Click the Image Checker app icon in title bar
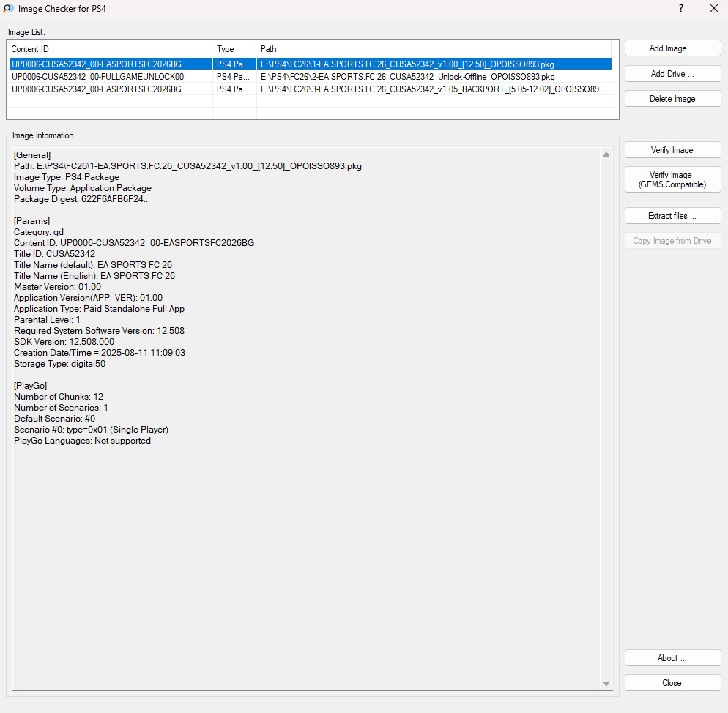 [8, 9]
